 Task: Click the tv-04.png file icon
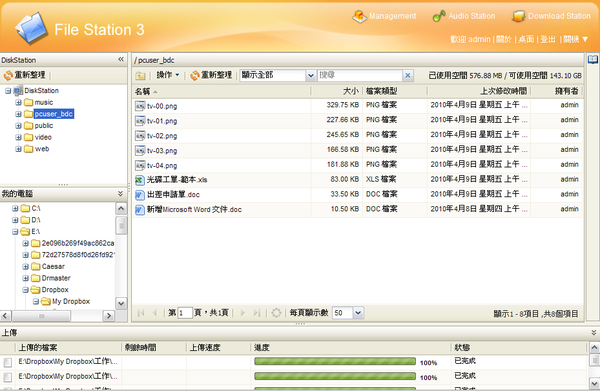tap(140, 166)
